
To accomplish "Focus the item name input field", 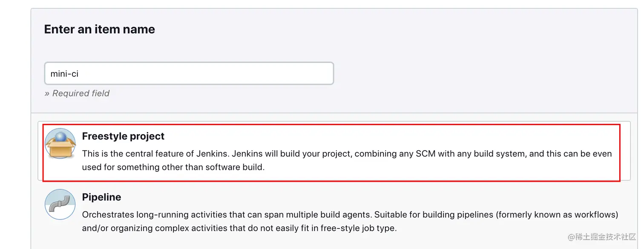I will pos(189,74).
